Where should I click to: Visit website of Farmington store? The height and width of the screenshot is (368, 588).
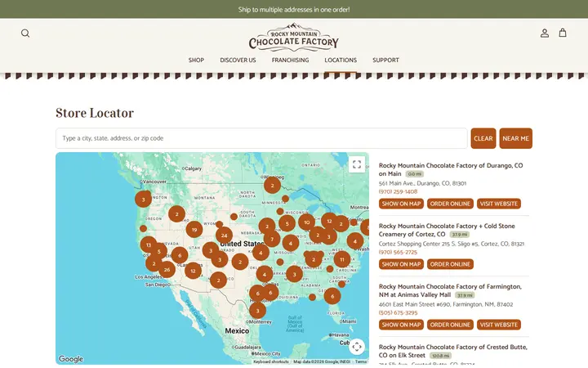[x=499, y=325]
